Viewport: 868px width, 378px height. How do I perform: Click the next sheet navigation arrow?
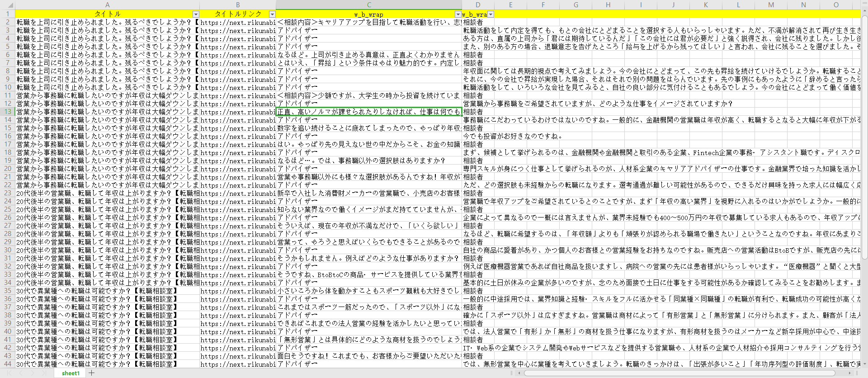click(x=33, y=373)
